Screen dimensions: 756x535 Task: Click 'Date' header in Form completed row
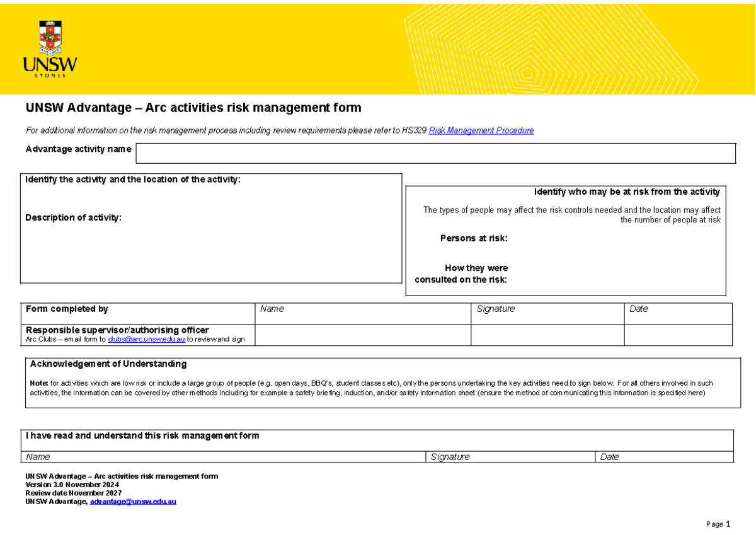pyautogui.click(x=639, y=309)
